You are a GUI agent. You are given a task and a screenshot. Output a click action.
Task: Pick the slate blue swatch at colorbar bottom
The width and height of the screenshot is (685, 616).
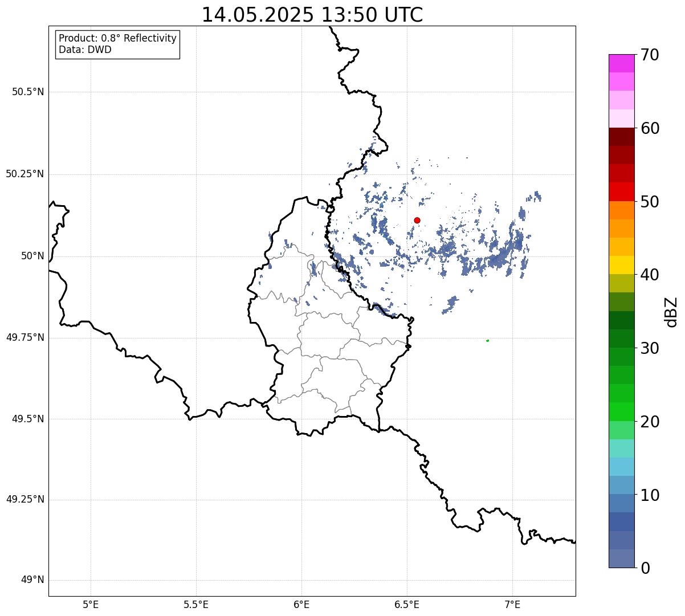(621, 558)
